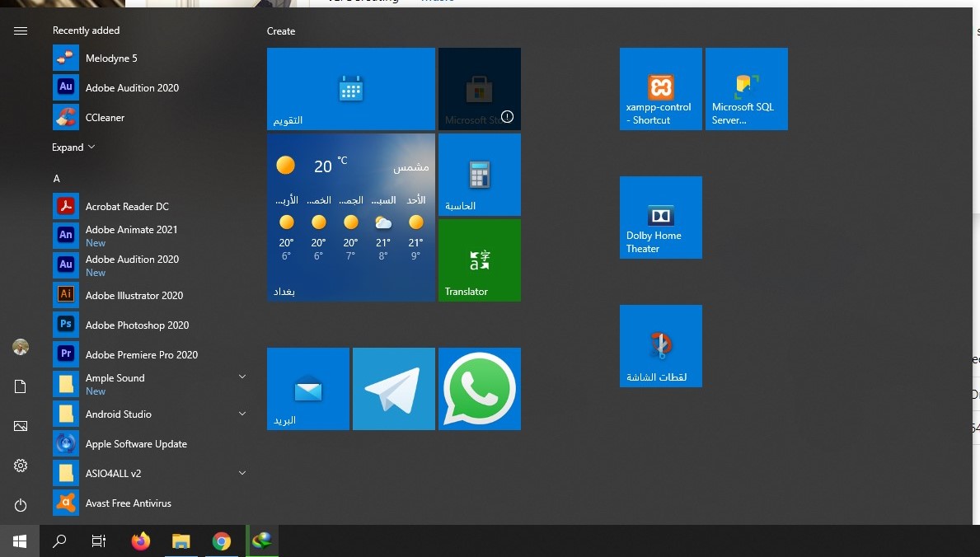Expand the Ample Sound folder chevron
Viewport: 980px width, 557px height.
click(241, 377)
